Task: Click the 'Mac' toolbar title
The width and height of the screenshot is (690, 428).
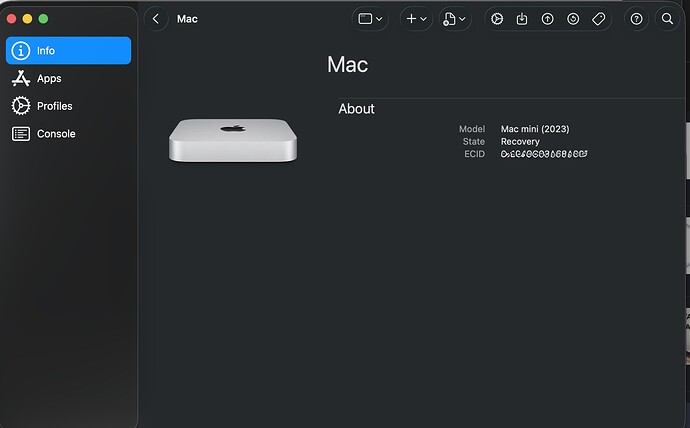Action: 187,19
